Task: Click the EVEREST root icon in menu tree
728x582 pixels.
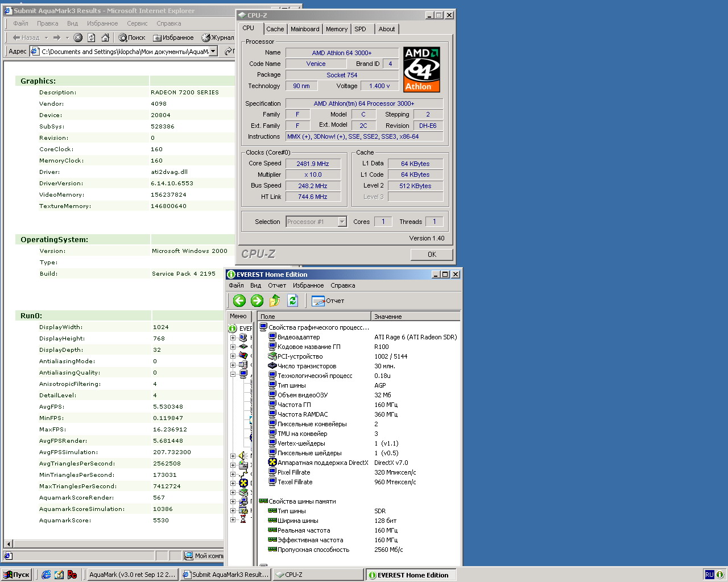Action: point(233,329)
